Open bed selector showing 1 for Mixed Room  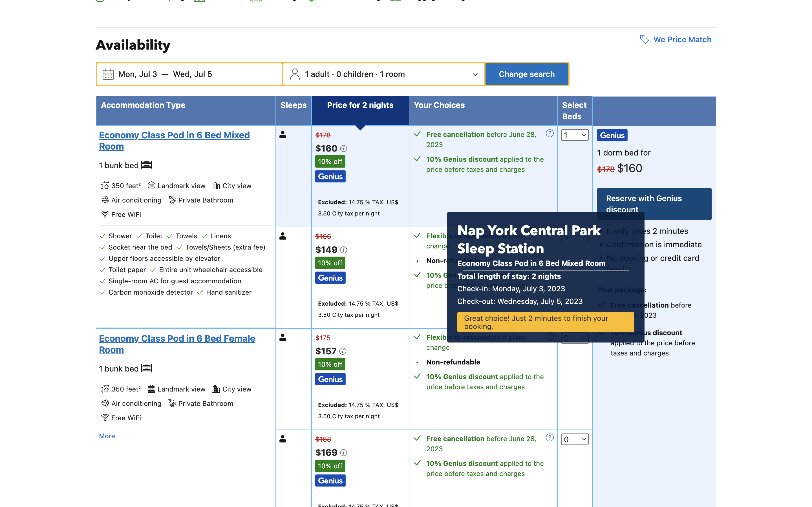click(574, 135)
